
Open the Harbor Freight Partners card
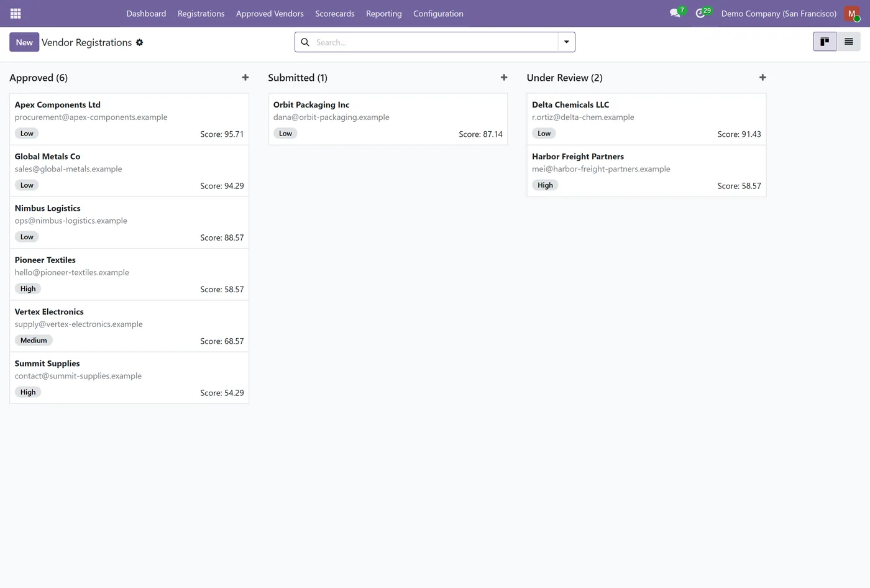coord(646,171)
